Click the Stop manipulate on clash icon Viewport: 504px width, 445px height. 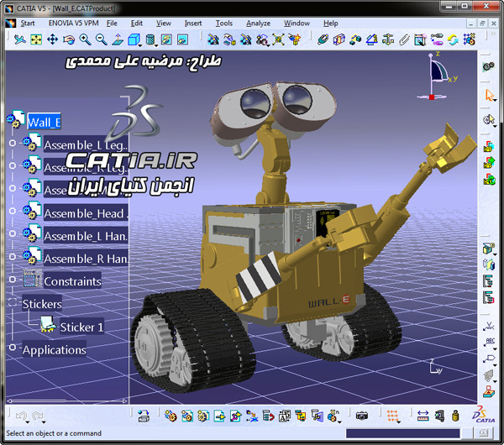click(295, 39)
